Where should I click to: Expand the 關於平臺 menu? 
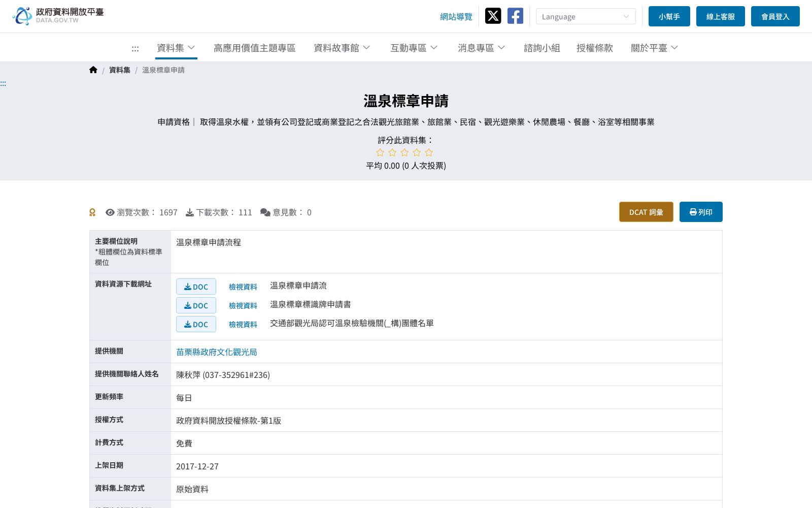click(x=655, y=48)
